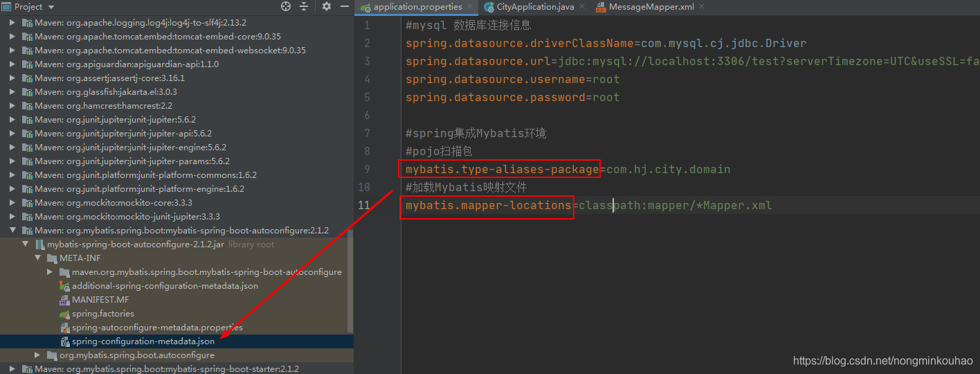This screenshot has width=980, height=374.
Task: Click line number 6 in gutter
Action: point(367,115)
